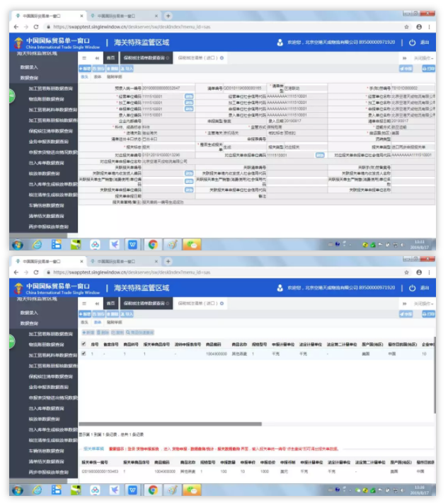Open 随附单据 sub-tab in top window
448x503 pixels.
point(114,77)
